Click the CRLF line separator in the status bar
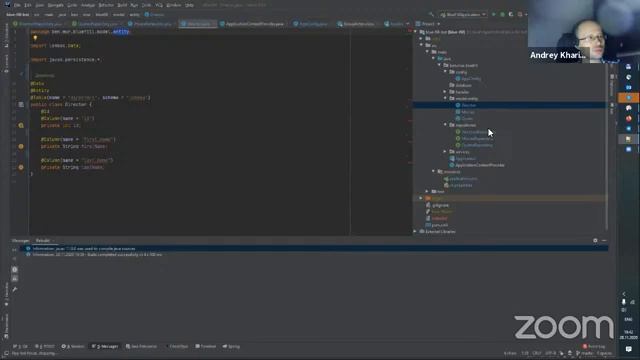Screen dimensions: 640x360 click(537, 353)
